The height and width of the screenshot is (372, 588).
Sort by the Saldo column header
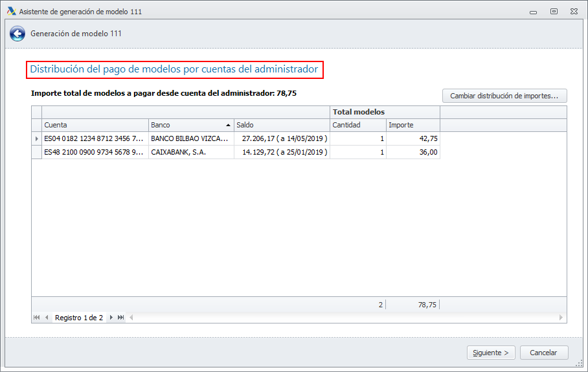(282, 125)
